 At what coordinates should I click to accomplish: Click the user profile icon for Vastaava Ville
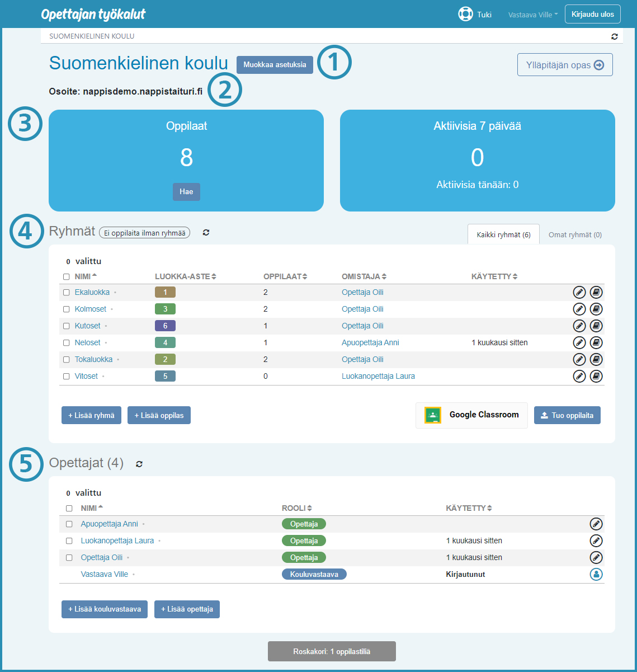point(596,574)
